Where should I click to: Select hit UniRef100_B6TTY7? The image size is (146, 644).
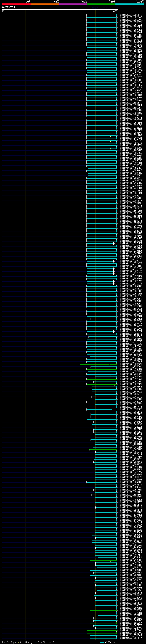(131, 638)
